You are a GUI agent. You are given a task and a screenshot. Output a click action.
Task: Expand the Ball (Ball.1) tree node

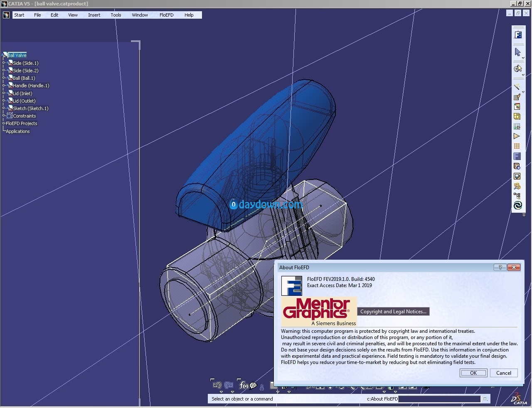[x=4, y=78]
